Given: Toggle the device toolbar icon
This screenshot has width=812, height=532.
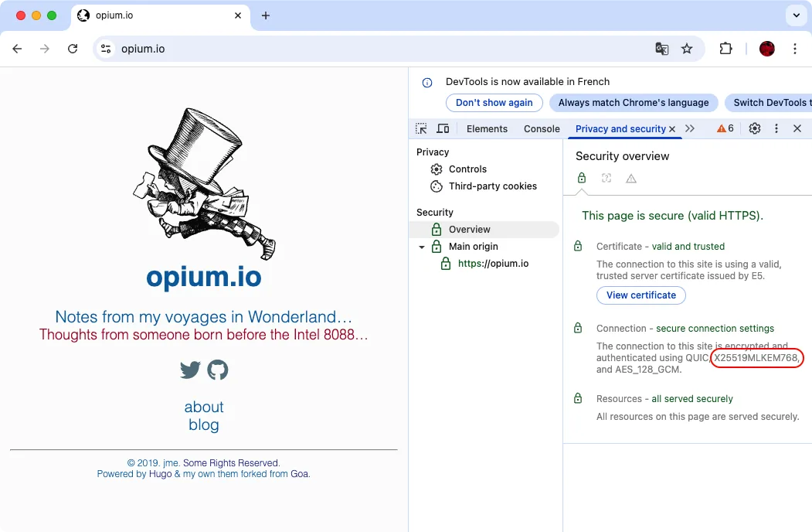Looking at the screenshot, I should (443, 128).
